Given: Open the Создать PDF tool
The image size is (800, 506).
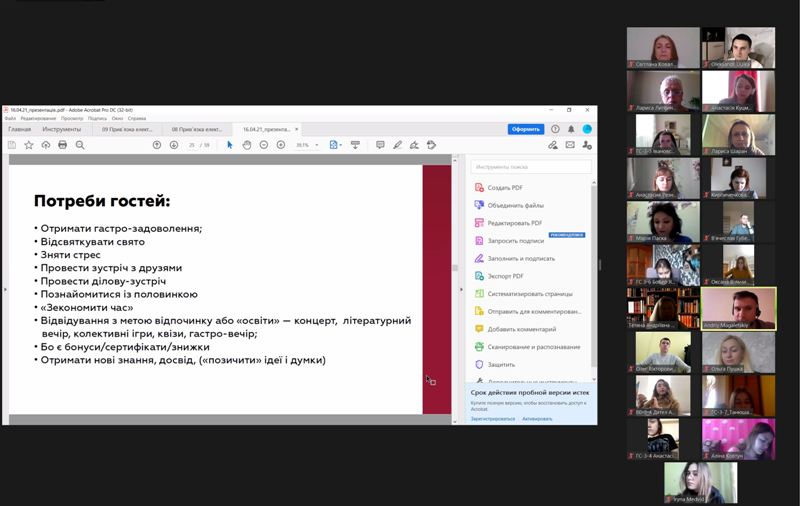Looking at the screenshot, I should tap(505, 188).
